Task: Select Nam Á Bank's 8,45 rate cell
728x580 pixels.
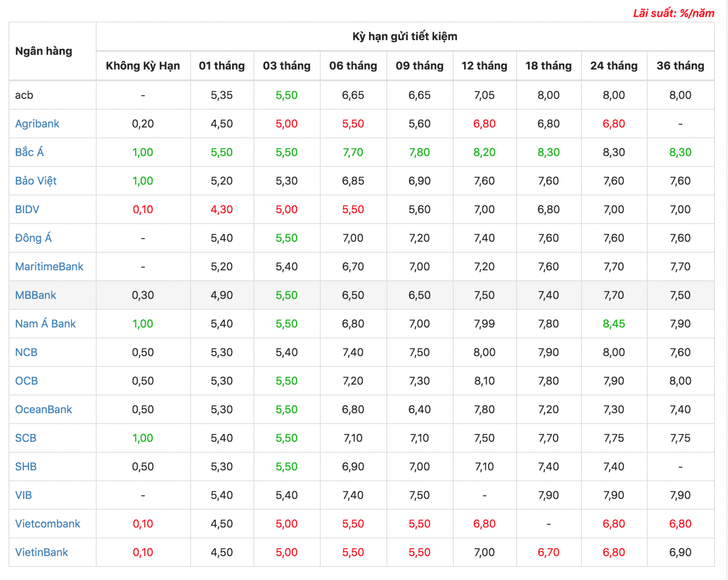Action: pos(614,324)
